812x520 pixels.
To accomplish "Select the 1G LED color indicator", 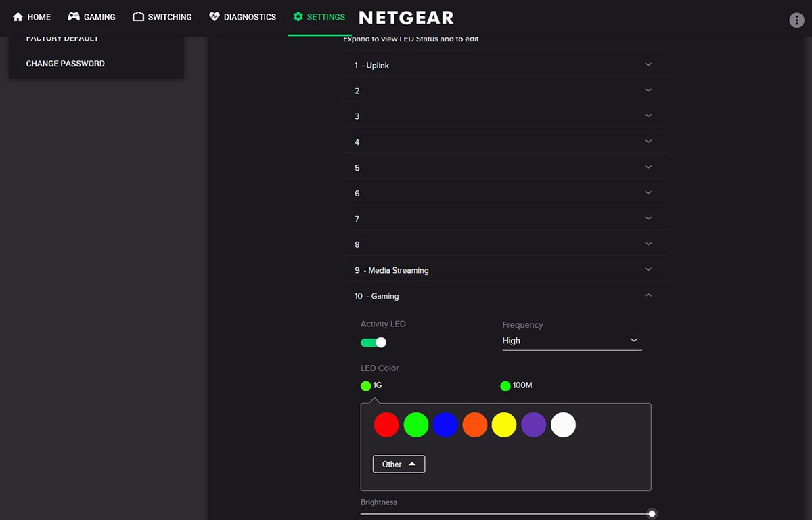I will [366, 386].
